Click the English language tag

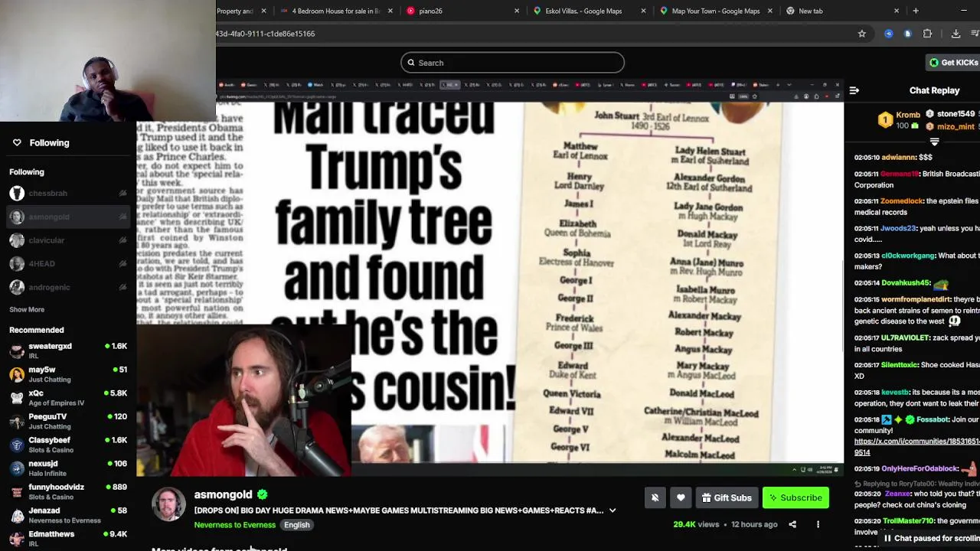(x=297, y=525)
